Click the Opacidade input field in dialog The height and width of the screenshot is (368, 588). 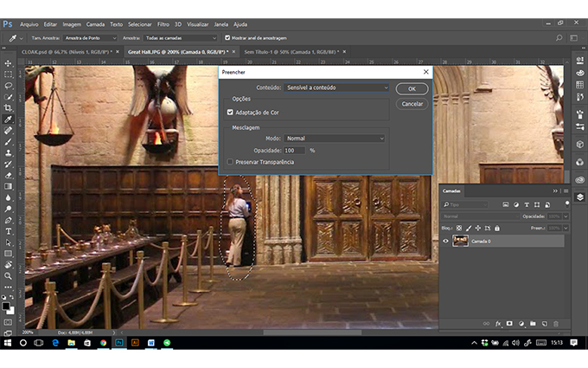tap(294, 150)
